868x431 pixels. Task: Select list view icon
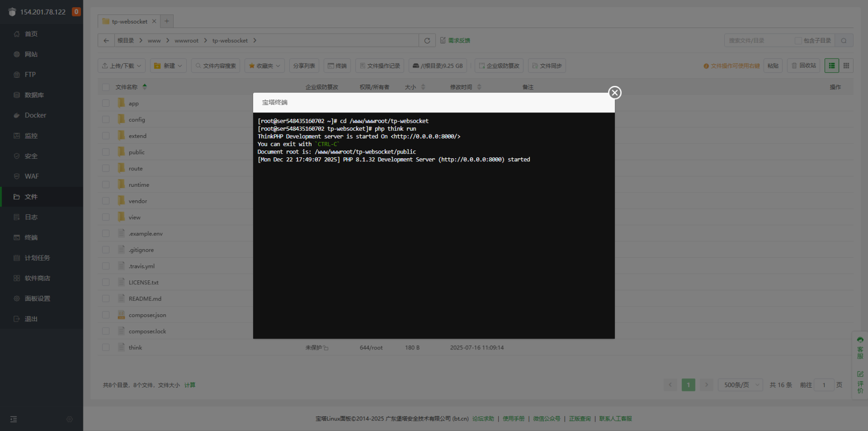[832, 66]
